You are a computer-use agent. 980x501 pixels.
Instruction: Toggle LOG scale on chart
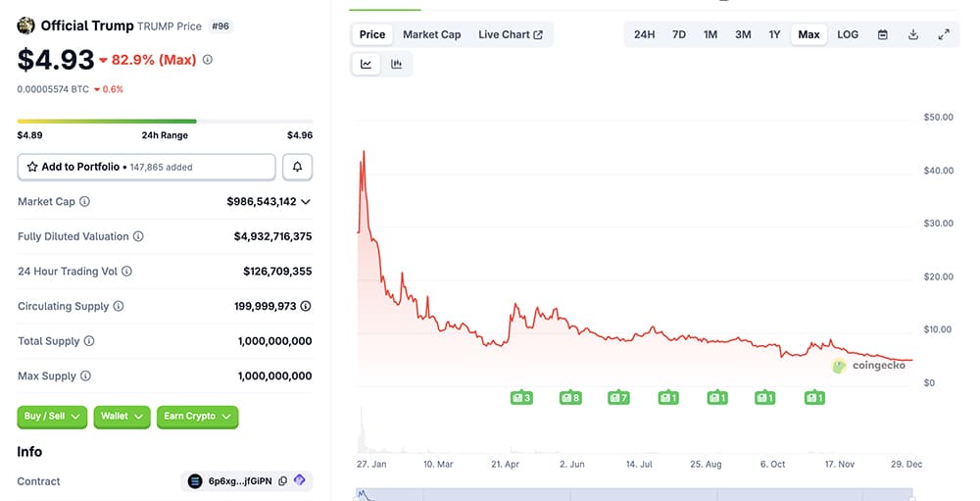coord(848,34)
